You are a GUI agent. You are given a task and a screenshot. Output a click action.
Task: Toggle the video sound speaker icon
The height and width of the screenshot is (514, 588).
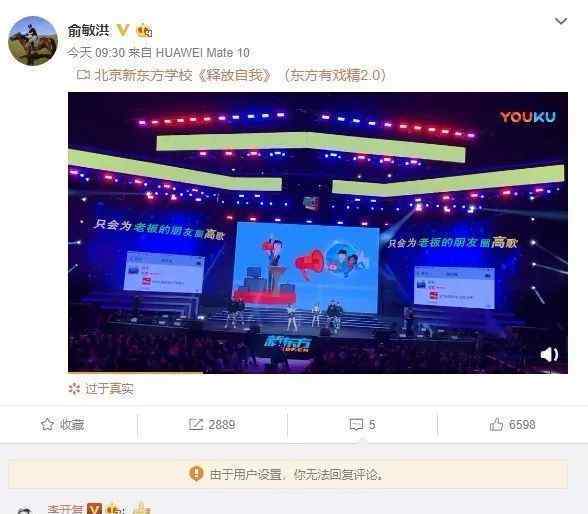point(549,355)
